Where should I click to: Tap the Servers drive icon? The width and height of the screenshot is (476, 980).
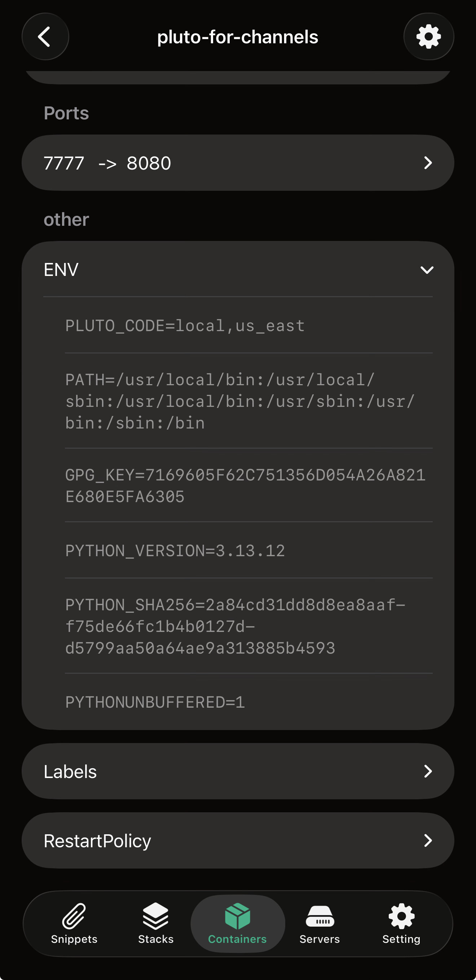click(319, 915)
